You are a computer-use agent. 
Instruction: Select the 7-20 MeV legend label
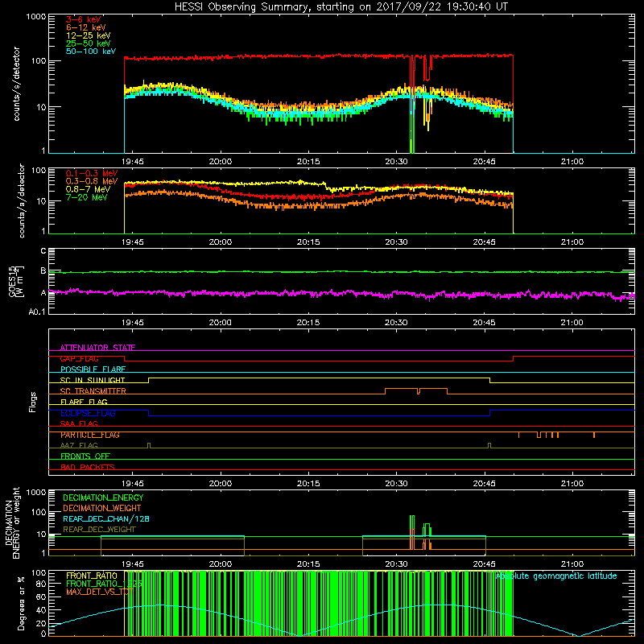click(x=86, y=197)
